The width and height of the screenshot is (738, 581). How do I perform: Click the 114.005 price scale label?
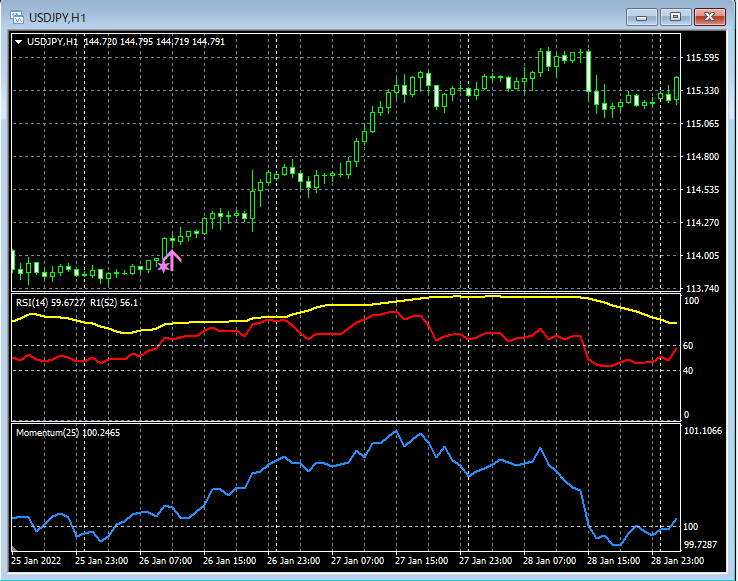point(702,256)
